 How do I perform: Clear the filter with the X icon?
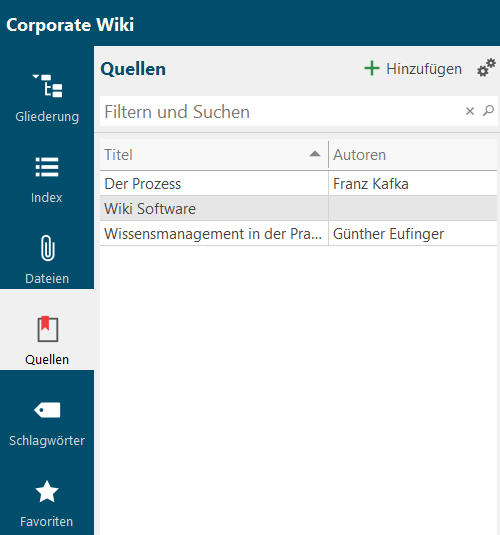click(470, 111)
